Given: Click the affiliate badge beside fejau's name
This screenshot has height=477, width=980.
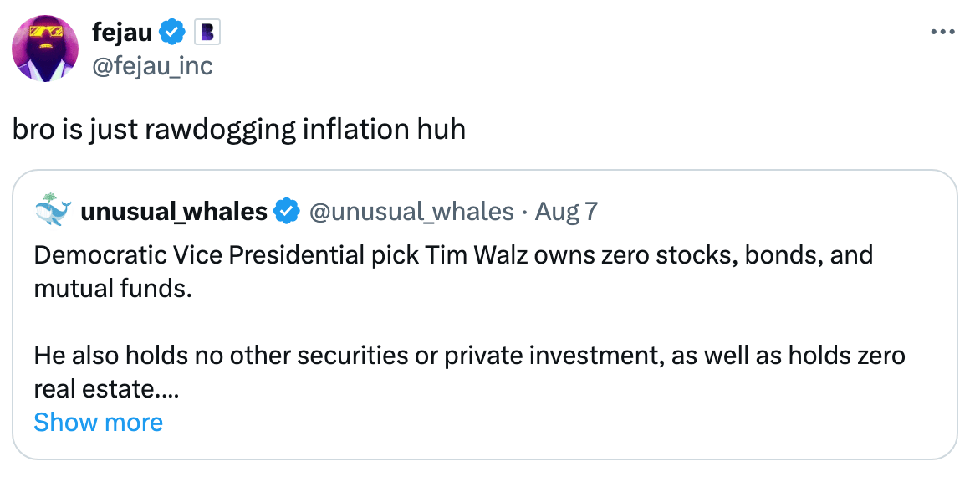Looking at the screenshot, I should (x=206, y=33).
